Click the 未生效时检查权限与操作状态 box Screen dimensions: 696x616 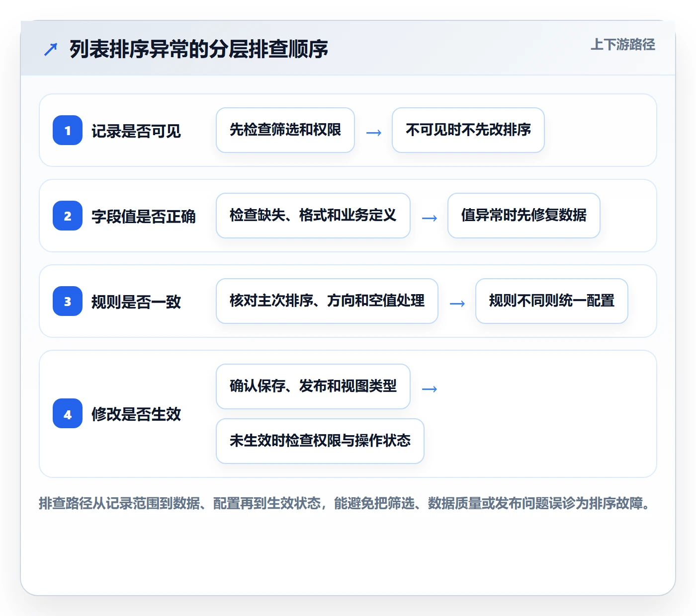pyautogui.click(x=320, y=441)
